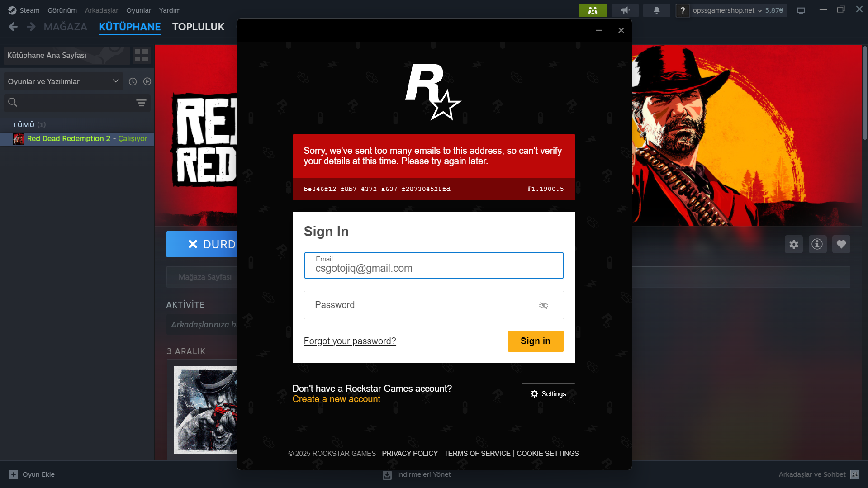Stop the game with the DURDUR button

202,244
